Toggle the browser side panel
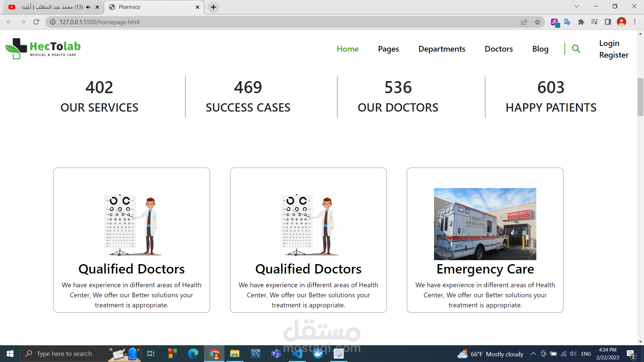The height and width of the screenshot is (362, 644). point(608,22)
